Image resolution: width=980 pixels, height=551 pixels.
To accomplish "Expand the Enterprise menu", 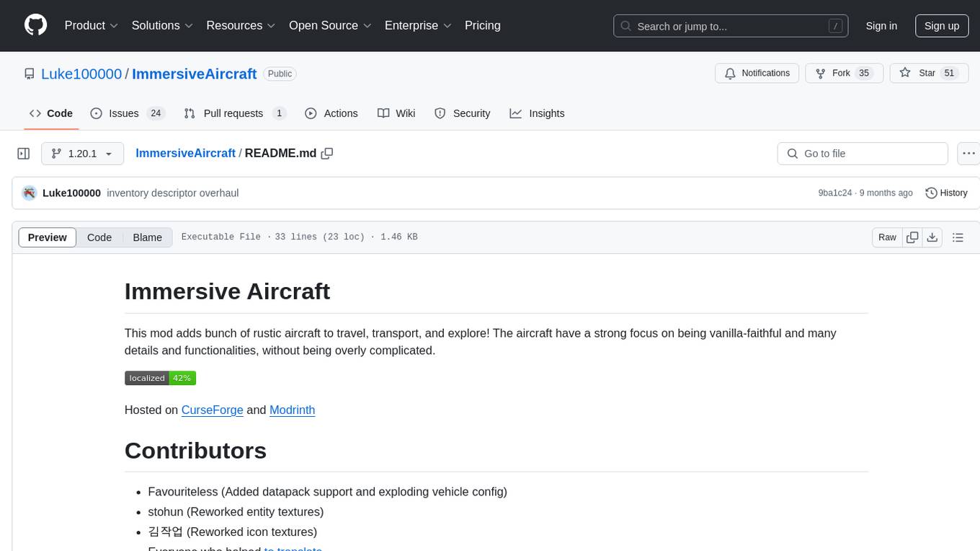I will 418,25.
